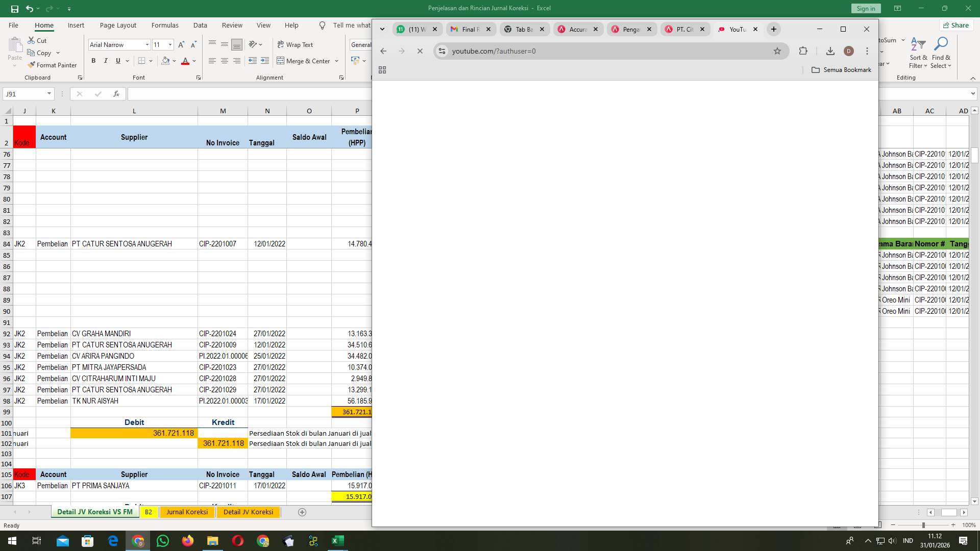
Task: Open the Wrap Text option
Action: 296,44
